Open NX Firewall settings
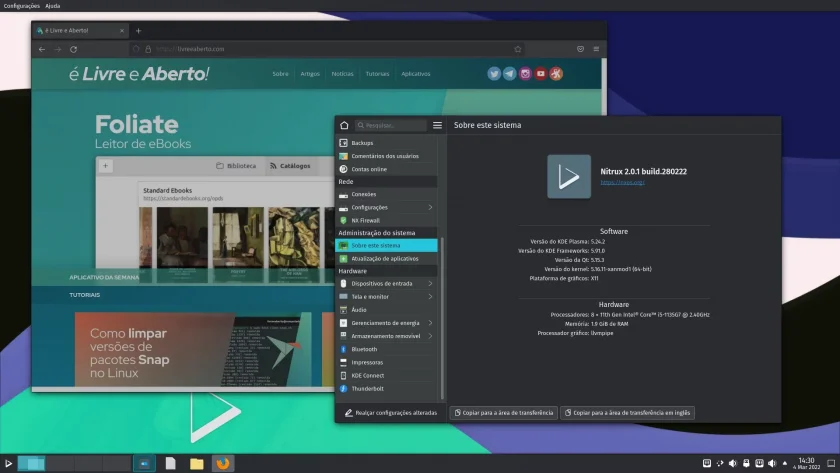 coord(386,220)
